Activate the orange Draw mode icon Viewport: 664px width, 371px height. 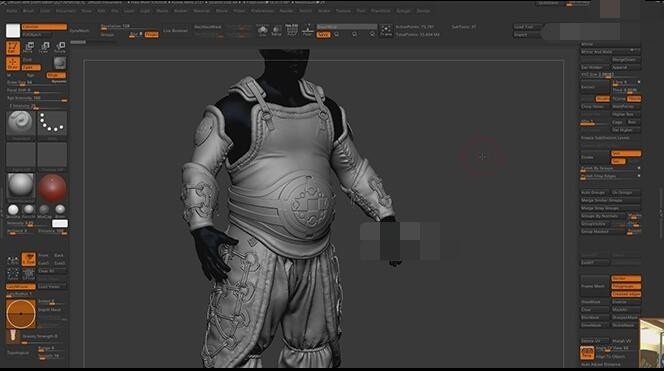tap(13, 64)
